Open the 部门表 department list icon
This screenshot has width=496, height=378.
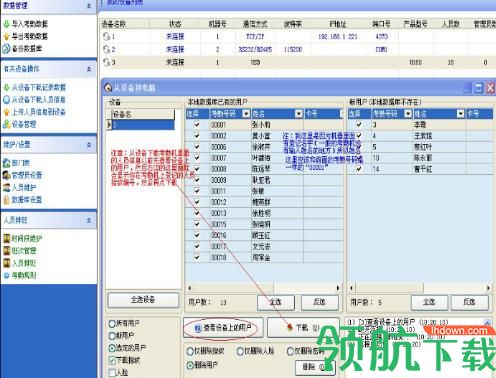click(6, 163)
